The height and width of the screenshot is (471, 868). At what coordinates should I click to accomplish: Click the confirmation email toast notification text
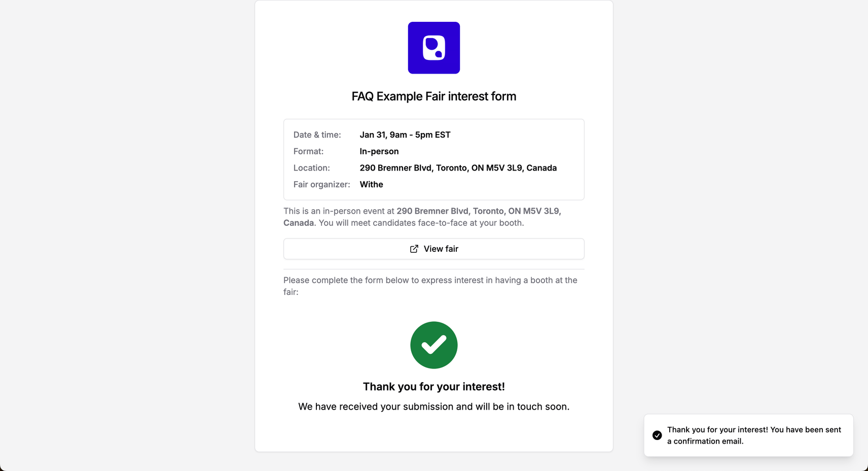pos(754,435)
